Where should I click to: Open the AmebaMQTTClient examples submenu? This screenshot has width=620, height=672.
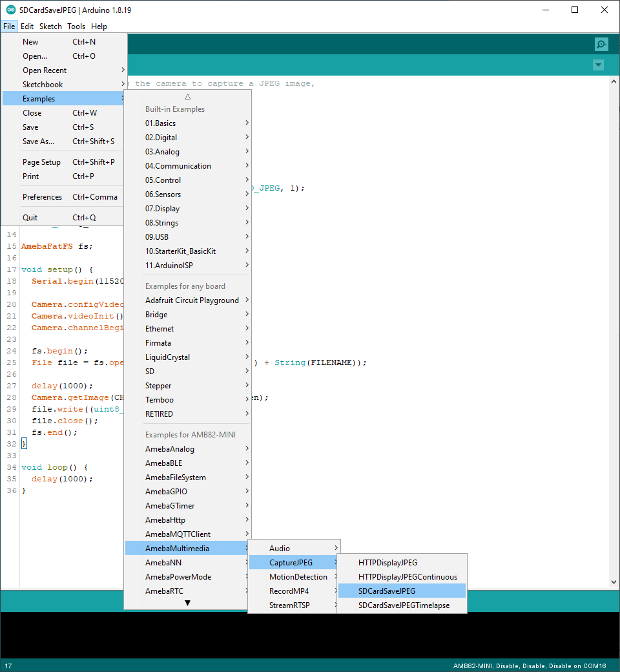[x=188, y=534]
